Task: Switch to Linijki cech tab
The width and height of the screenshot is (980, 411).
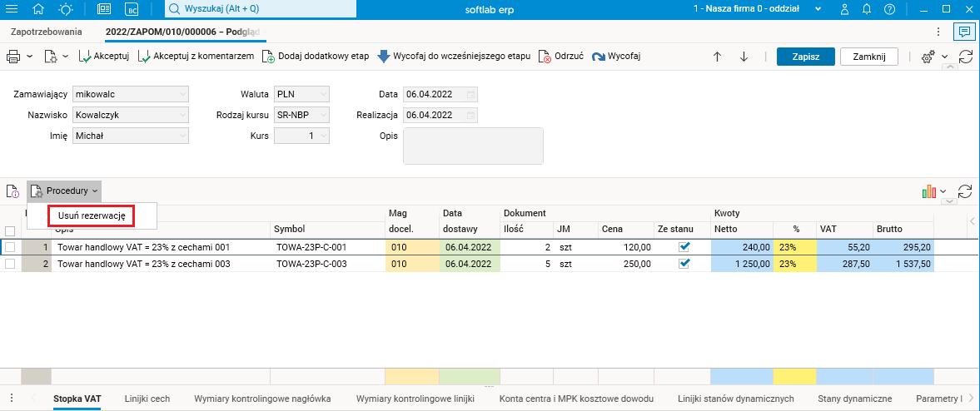Action: point(147,398)
